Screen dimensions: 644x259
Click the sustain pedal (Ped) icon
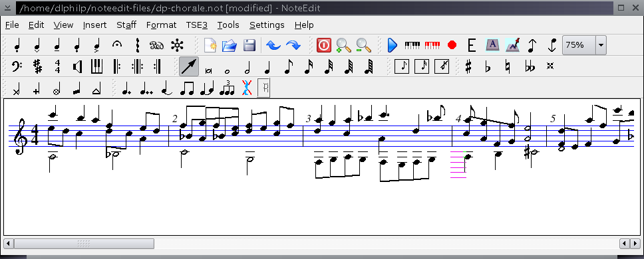156,45
